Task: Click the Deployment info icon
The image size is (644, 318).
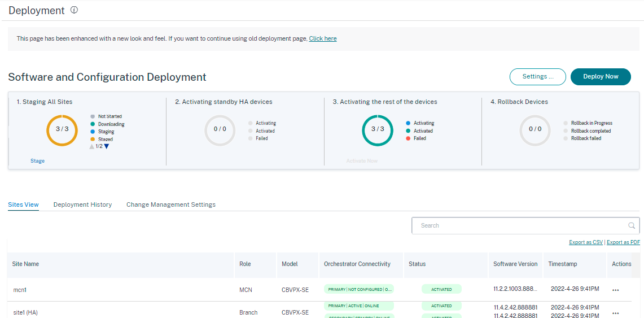Action: click(74, 10)
